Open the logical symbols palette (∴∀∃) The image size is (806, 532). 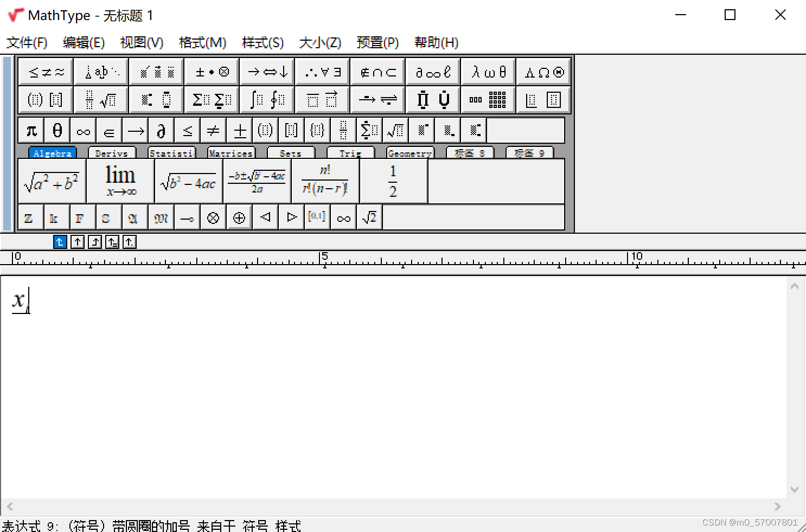pos(323,72)
